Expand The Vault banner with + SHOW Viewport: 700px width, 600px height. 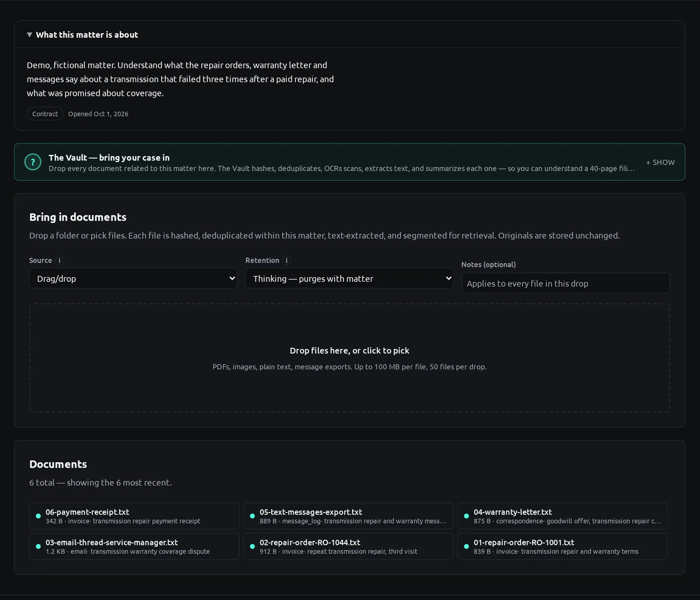(660, 162)
